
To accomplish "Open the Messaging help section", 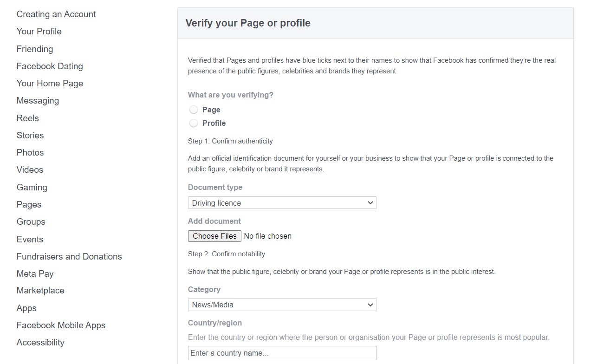I will tap(38, 101).
